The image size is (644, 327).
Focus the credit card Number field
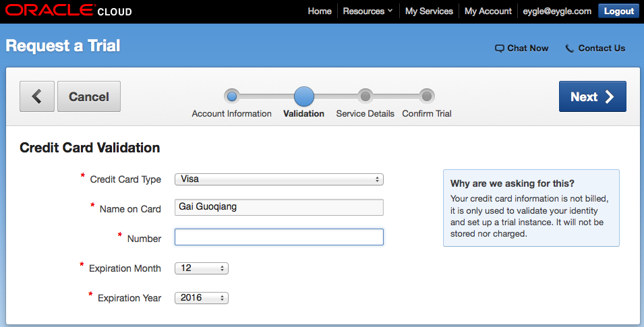click(279, 237)
